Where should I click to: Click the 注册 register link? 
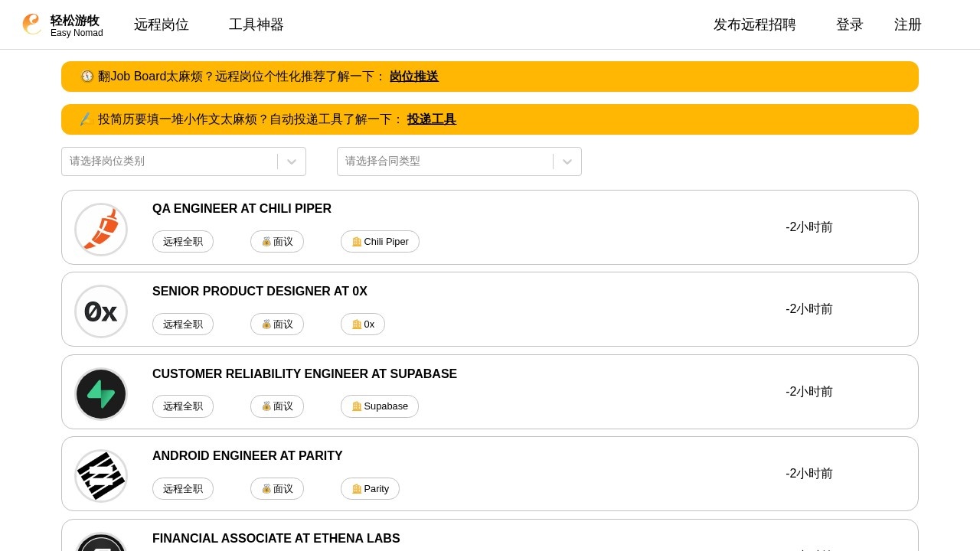(x=908, y=24)
